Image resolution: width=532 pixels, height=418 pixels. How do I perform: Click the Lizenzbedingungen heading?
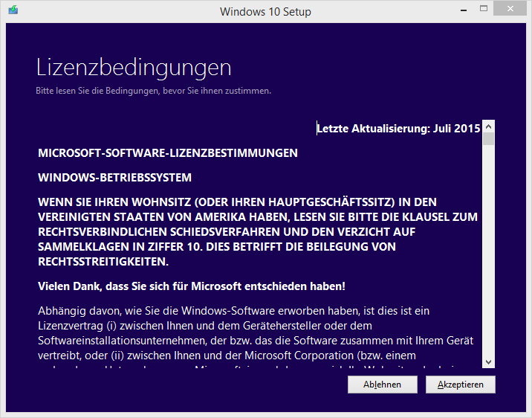tap(134, 68)
